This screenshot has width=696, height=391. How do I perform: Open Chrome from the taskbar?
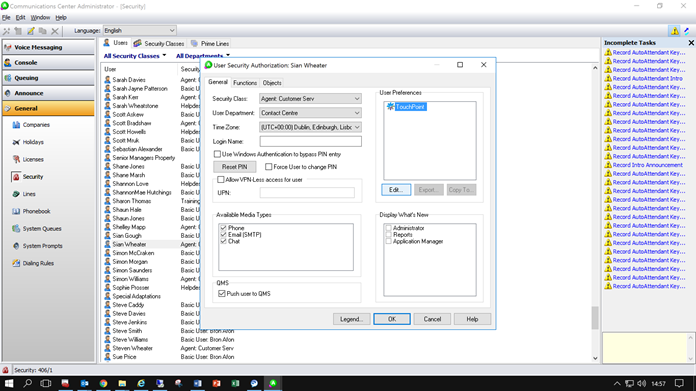(x=103, y=383)
